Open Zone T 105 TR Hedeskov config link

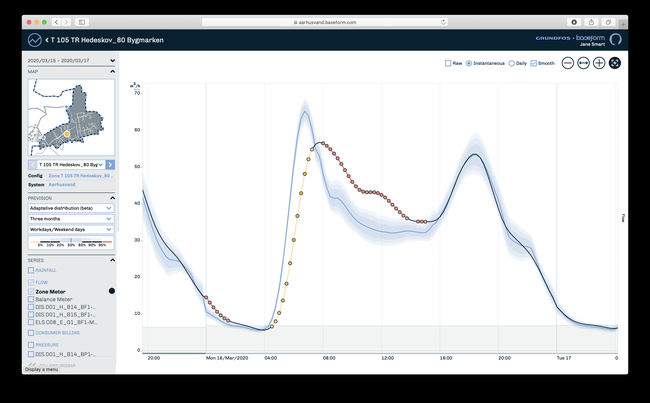coord(80,176)
